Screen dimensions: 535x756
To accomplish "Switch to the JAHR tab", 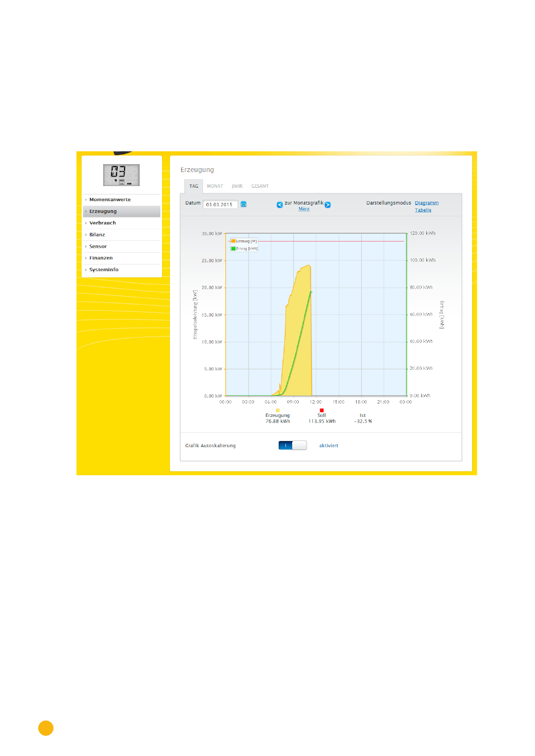I will coord(237,186).
